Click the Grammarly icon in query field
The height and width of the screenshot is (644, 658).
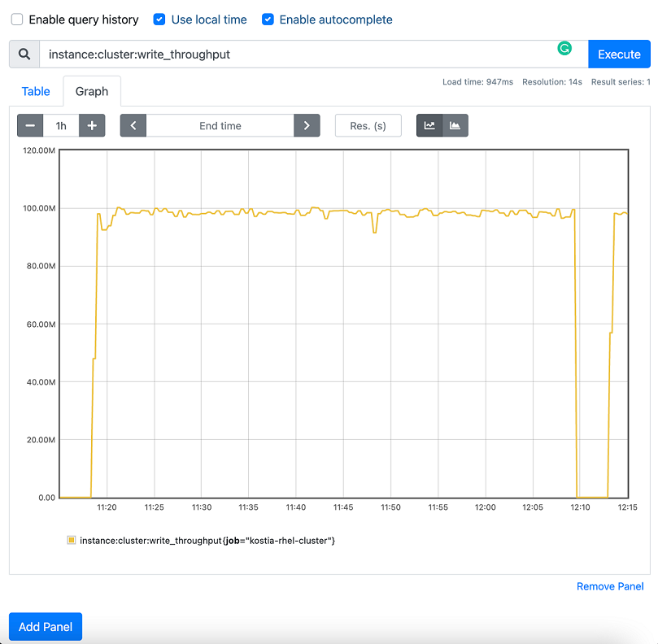[564, 49]
